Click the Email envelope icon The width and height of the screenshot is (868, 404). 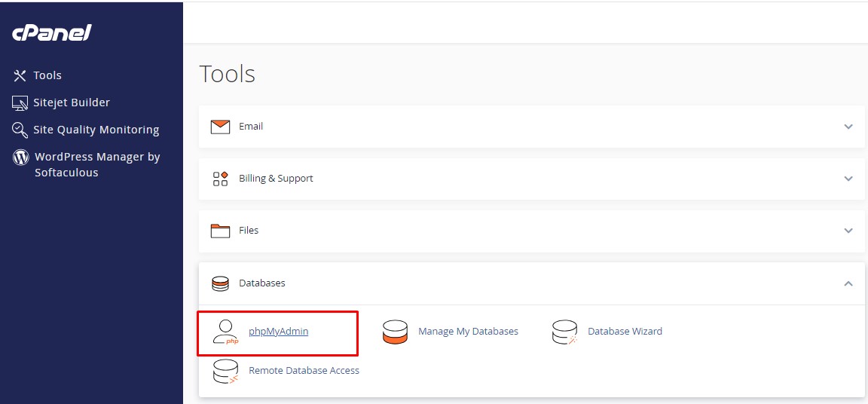220,127
